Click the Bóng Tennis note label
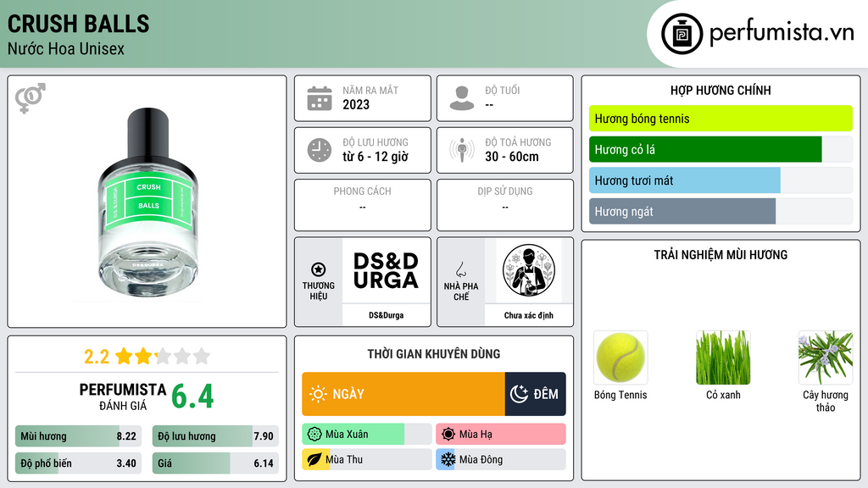868x488 pixels. 620,395
